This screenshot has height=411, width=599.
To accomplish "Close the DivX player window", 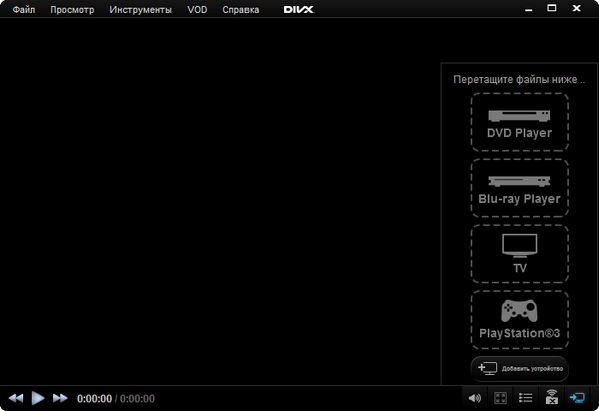I will (576, 8).
